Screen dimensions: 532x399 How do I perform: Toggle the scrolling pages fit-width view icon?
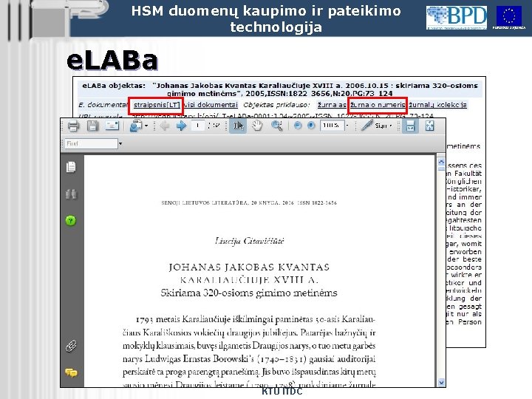coord(410,126)
